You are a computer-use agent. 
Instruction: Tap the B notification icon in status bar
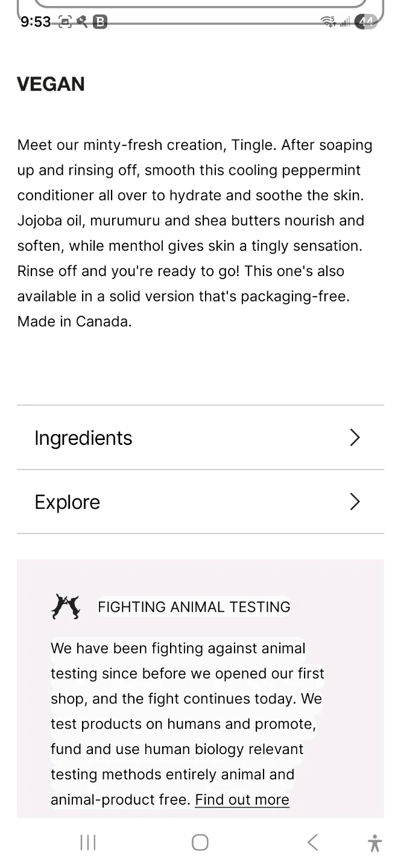coord(100,22)
